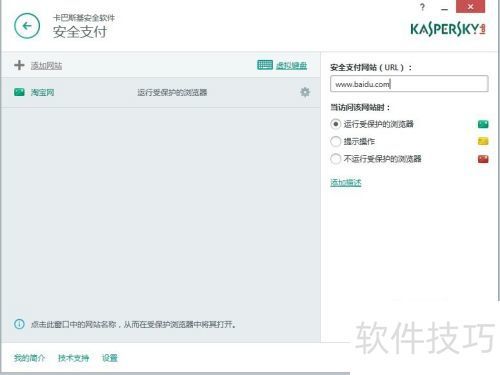The image size is (500, 375).
Task: Click the 运行受保护的浏览器 status text in 淘宝网 row
Action: 172,92
